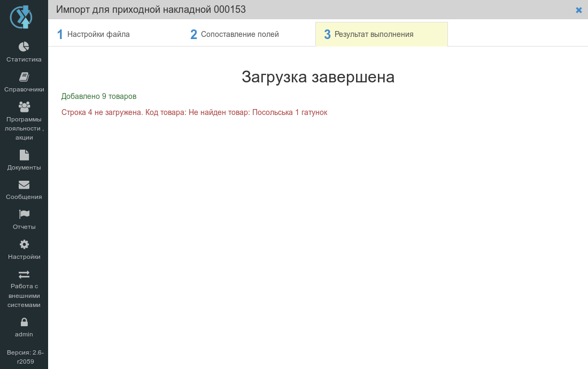Select Результат выполнения step tab
This screenshot has width=588, height=369.
[382, 34]
